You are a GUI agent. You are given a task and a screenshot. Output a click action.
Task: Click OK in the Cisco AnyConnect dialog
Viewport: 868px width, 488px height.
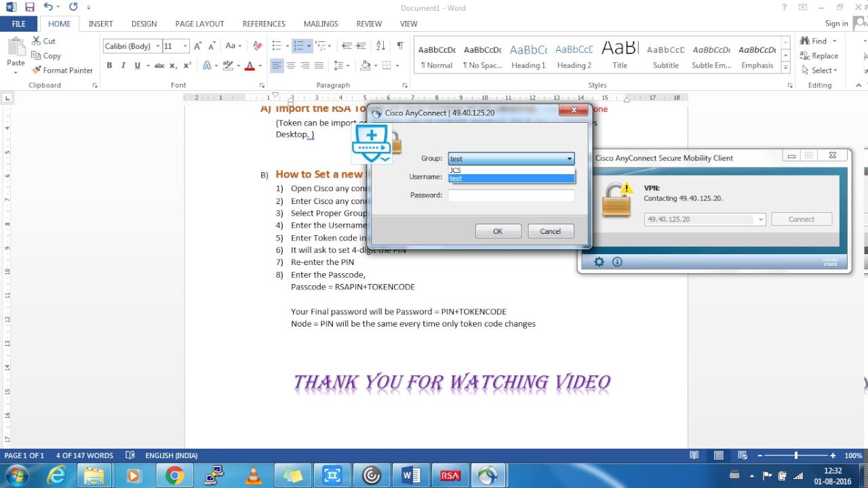coord(498,231)
